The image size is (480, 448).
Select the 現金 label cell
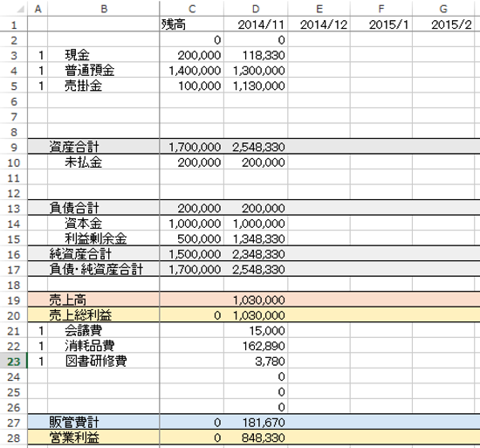pos(104,55)
